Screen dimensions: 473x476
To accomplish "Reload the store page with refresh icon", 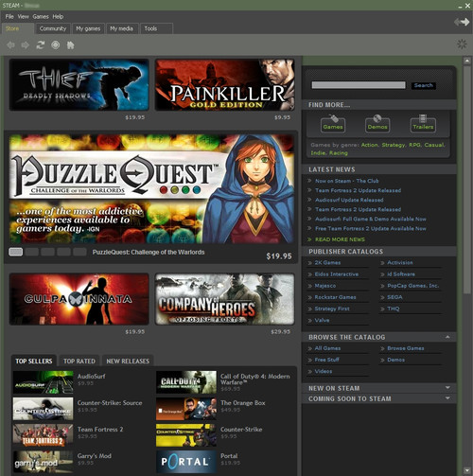I will point(41,45).
